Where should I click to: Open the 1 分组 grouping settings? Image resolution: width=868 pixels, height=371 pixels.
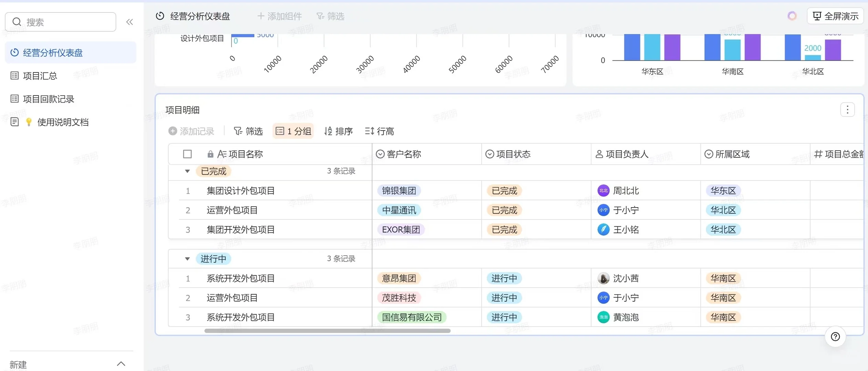[293, 131]
